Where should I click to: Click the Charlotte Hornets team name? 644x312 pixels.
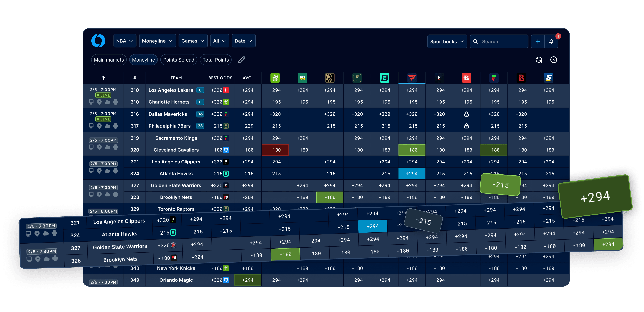point(169,102)
